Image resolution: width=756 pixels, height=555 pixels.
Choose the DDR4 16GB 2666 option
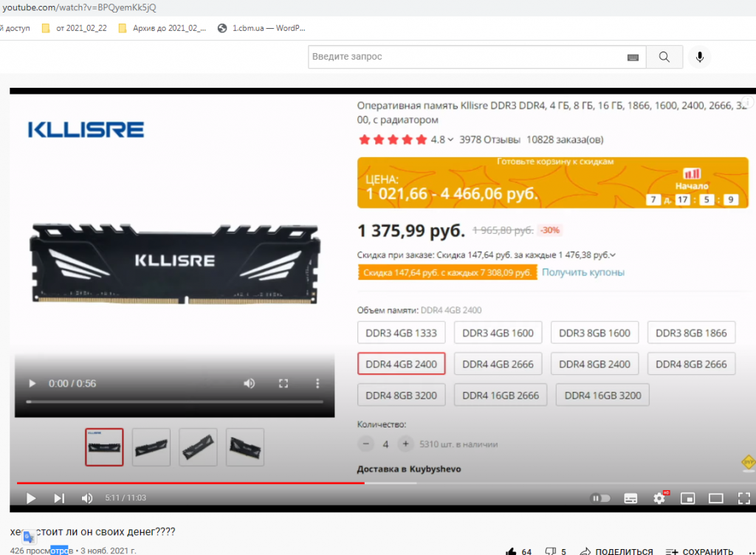[x=501, y=396]
